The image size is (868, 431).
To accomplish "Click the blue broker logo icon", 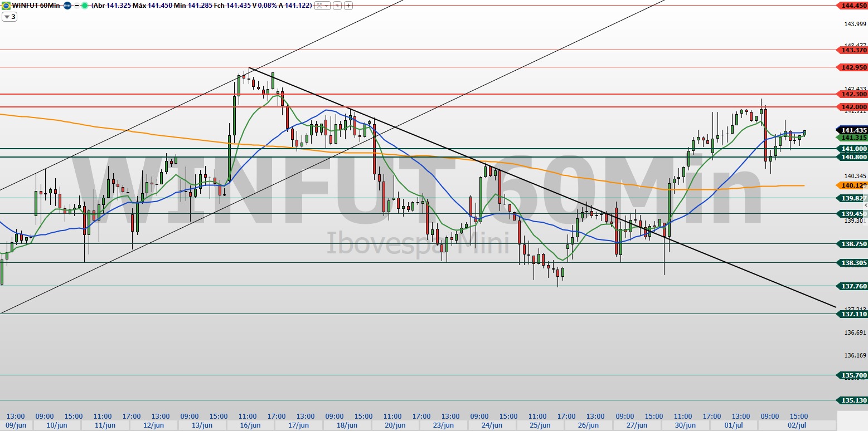I will coord(67,6).
